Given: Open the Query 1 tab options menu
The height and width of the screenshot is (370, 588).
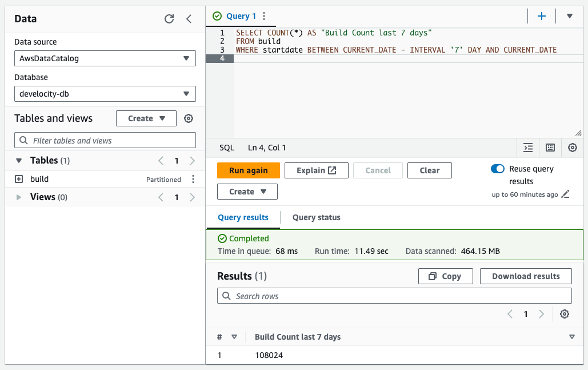Looking at the screenshot, I should click(x=263, y=15).
